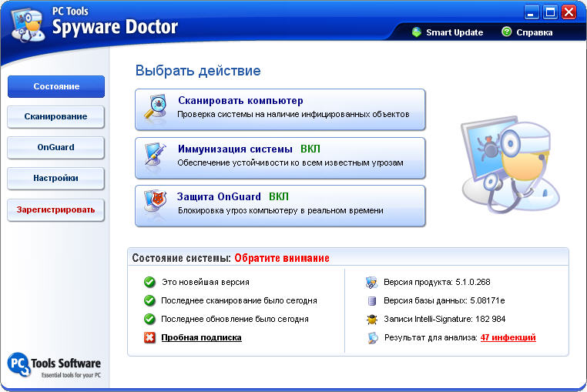Click the red X icon beside Пробная подписка
The height and width of the screenshot is (392, 587).
(149, 338)
